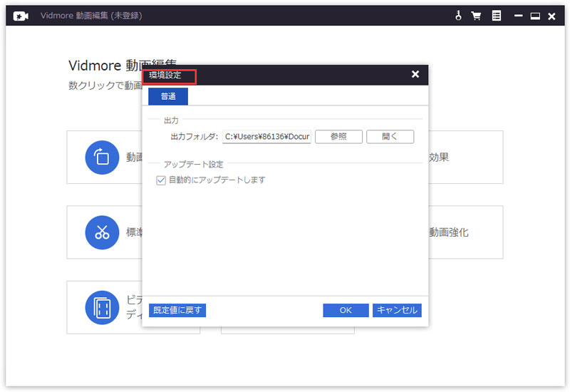Click the register key icon in title bar
The width and height of the screenshot is (570, 392).
tap(458, 16)
